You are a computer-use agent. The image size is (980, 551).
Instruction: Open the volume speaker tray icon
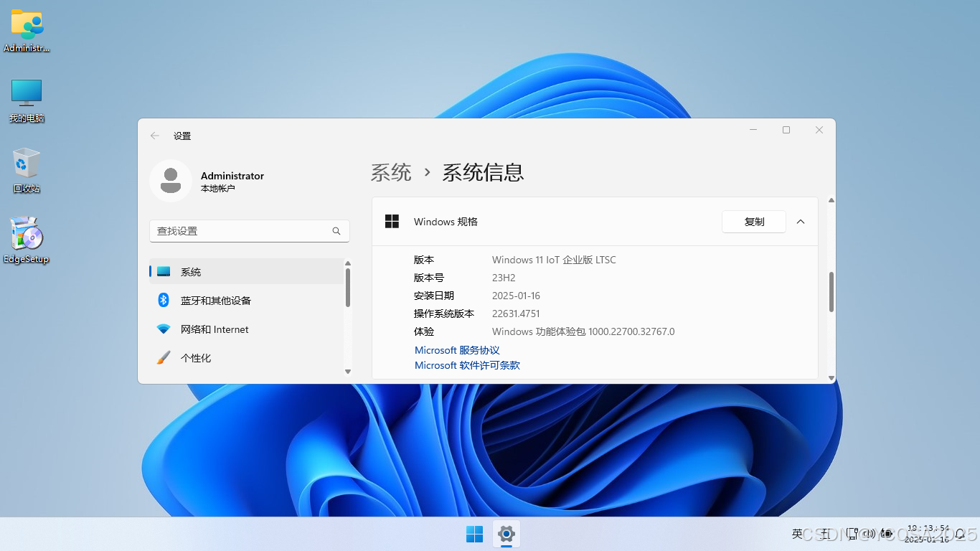tap(869, 534)
